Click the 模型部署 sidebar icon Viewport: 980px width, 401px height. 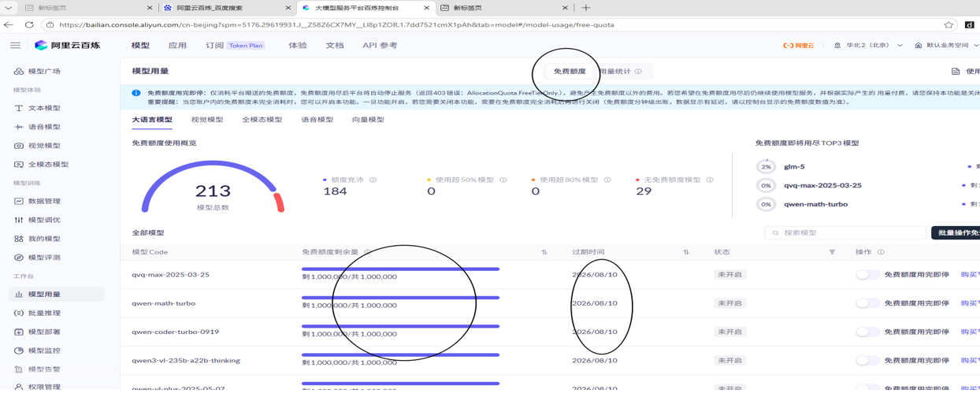[19, 332]
